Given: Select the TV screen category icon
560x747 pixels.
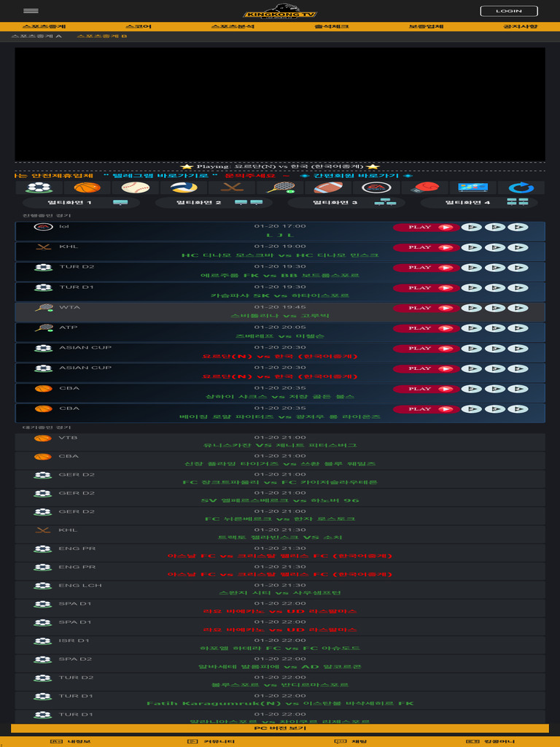Looking at the screenshot, I should coord(472,187).
